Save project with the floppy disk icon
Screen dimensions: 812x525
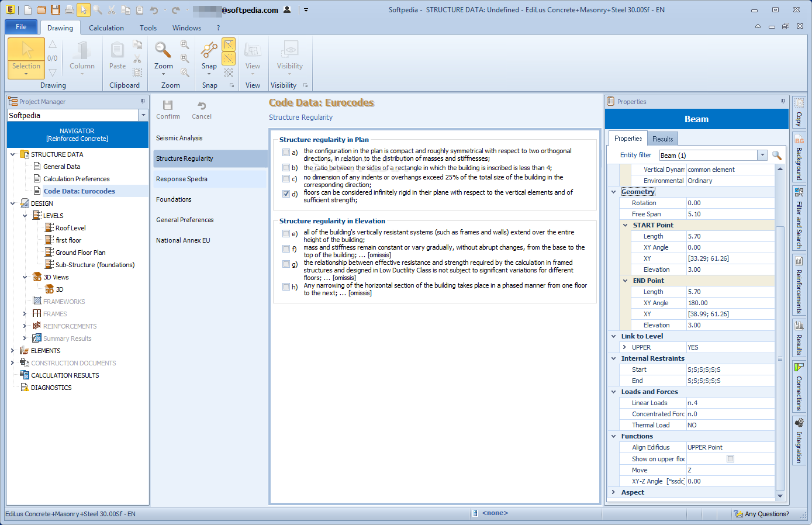point(56,10)
